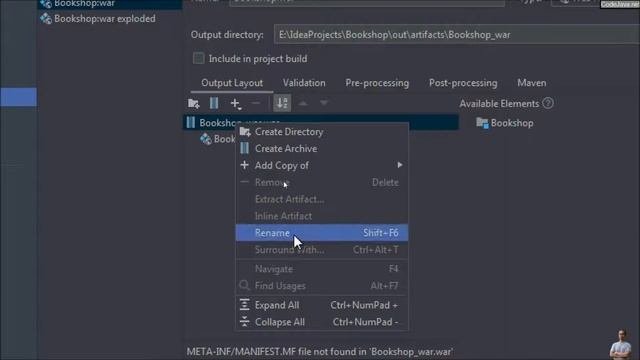Open the Validation tab
Viewport: 640px width, 360px height.
pos(304,83)
